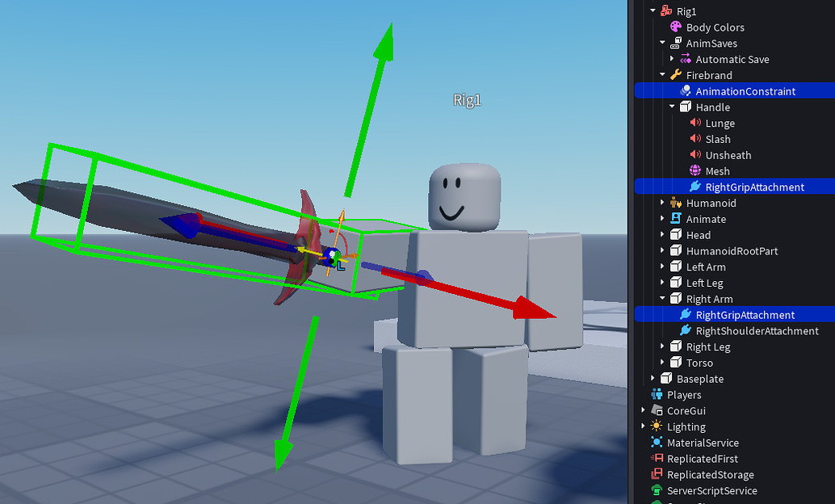Click the Players service icon
Viewport: 835px width, 504px height.
[x=656, y=394]
